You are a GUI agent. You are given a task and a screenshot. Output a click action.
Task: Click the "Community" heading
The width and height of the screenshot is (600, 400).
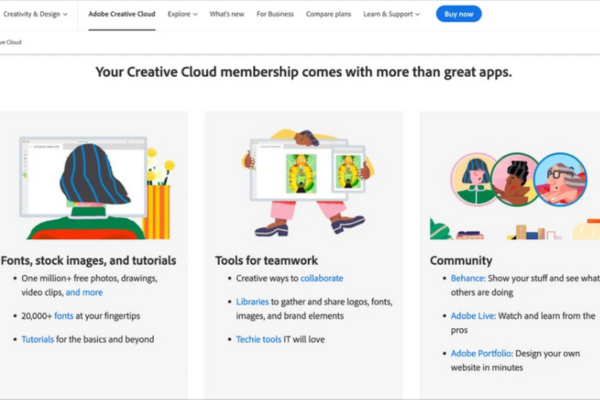click(x=461, y=261)
